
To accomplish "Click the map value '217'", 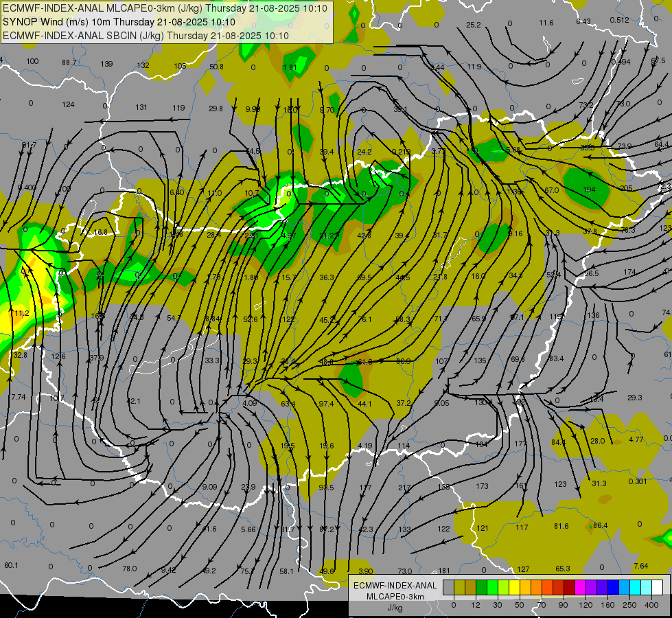I will 404,488.
